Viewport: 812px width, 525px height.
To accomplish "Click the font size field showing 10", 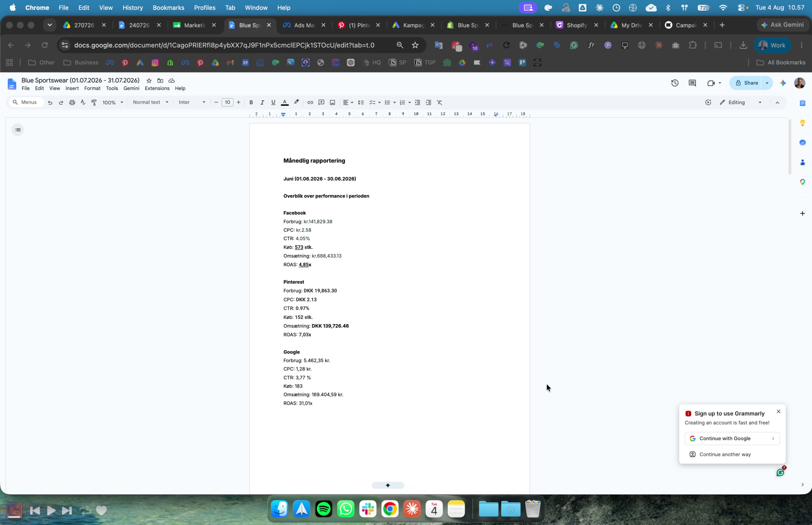I will [227, 102].
